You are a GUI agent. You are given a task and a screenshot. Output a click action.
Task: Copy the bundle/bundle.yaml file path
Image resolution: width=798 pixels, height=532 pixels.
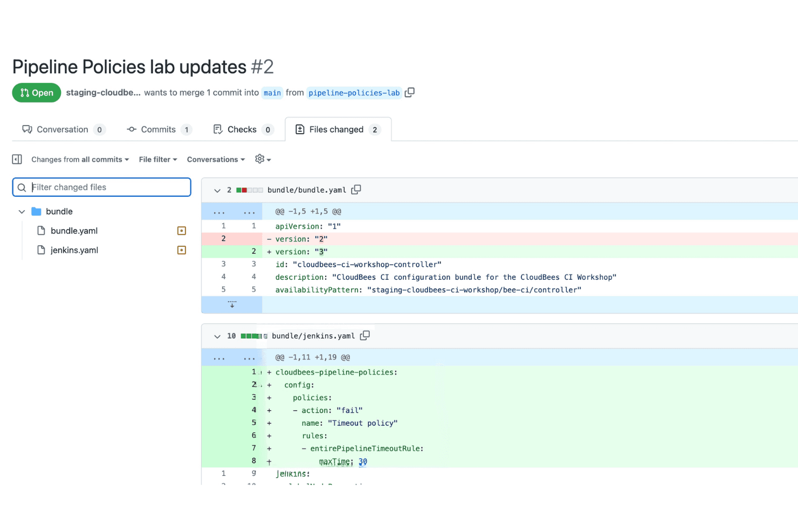356,190
